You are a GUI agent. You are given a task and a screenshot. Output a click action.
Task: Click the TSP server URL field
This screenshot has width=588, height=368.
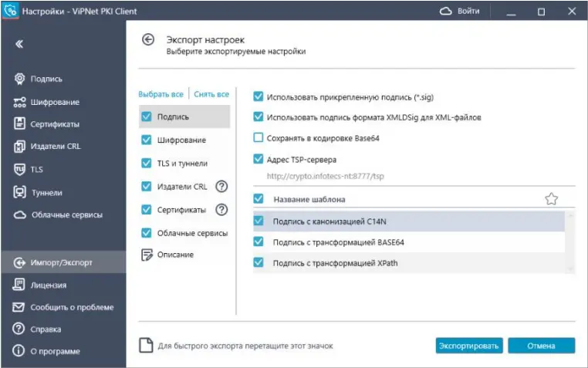325,176
